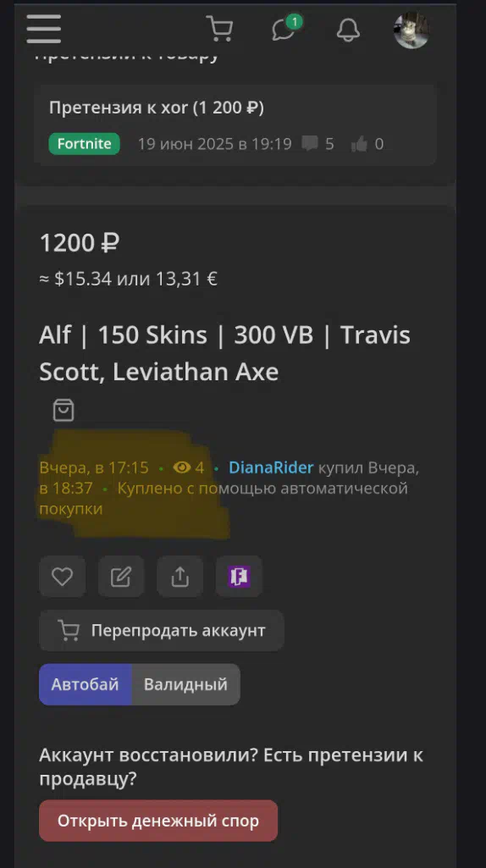The height and width of the screenshot is (868, 486).
Task: Click the share upload icon
Action: point(179,577)
